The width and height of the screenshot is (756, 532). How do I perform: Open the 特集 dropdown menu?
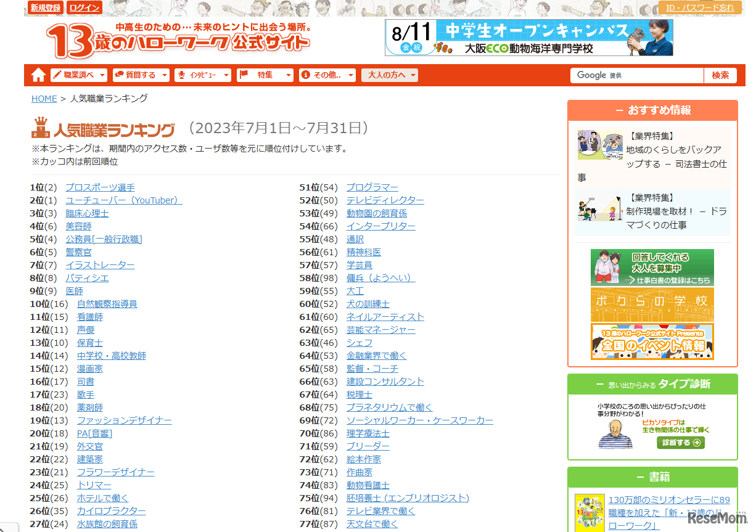pyautogui.click(x=265, y=75)
